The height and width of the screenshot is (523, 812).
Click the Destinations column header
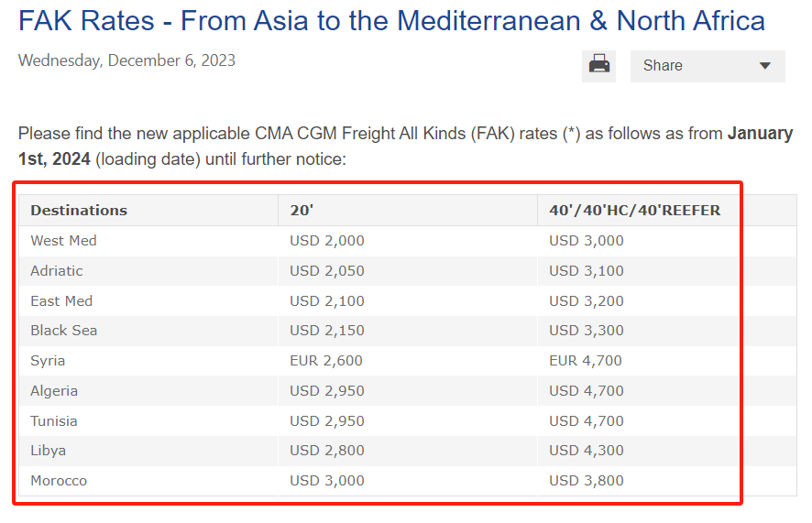[x=79, y=210]
